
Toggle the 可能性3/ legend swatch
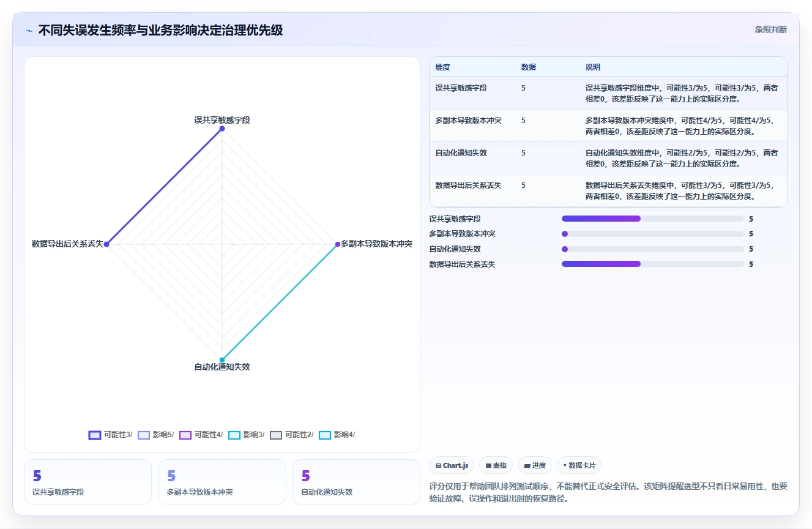(94, 435)
